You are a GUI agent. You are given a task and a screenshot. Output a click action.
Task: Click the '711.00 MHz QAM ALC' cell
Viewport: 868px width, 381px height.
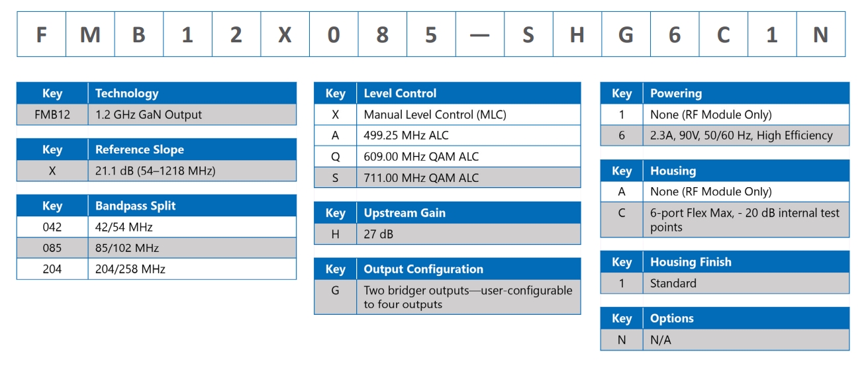(469, 178)
